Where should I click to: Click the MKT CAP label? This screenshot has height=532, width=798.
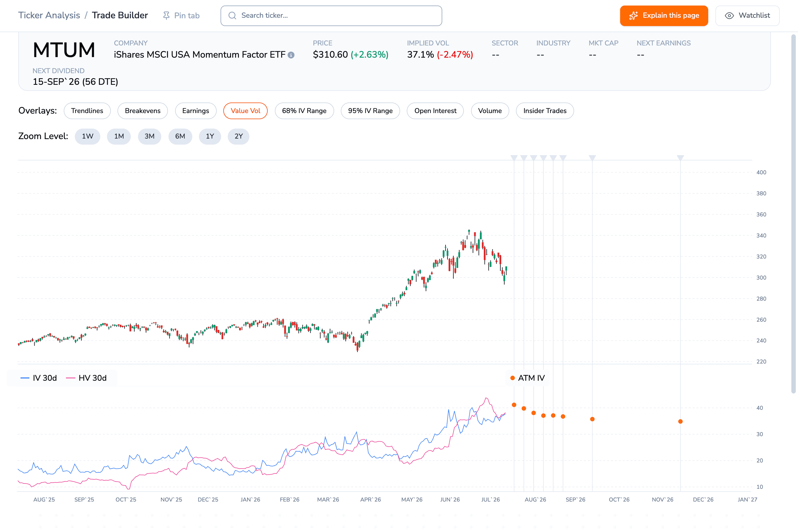(x=603, y=43)
